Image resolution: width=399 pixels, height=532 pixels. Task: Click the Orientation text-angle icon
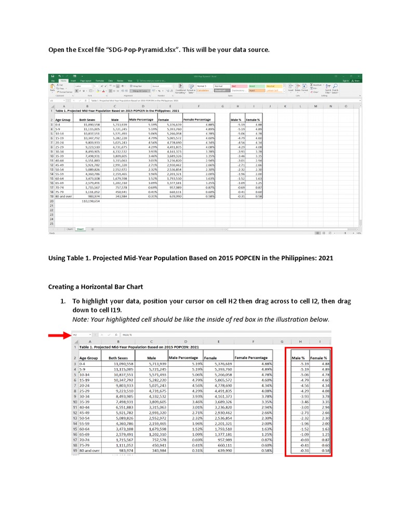pos(123,86)
